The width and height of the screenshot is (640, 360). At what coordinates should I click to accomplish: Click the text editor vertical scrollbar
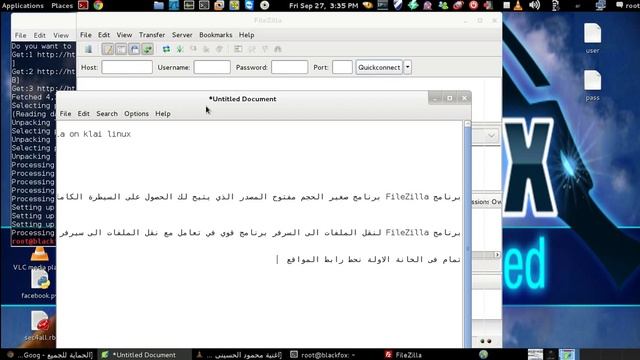(468, 233)
